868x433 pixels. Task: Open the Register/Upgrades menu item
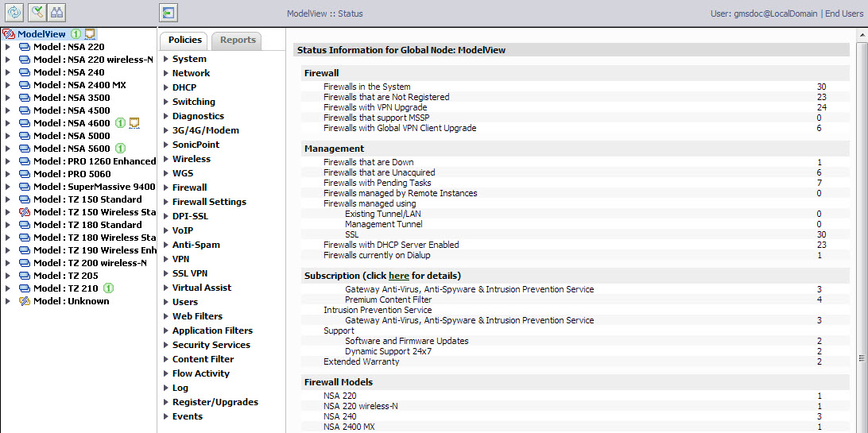pyautogui.click(x=215, y=403)
